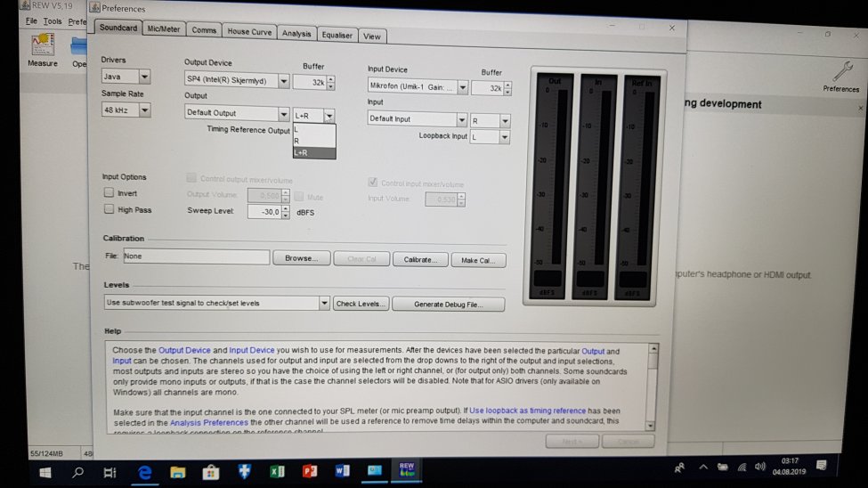Switch to the Analysis tab

coord(296,33)
